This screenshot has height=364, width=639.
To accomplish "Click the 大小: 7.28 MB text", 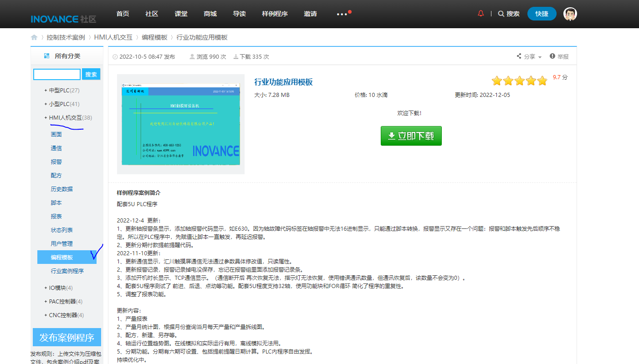I will point(272,95).
